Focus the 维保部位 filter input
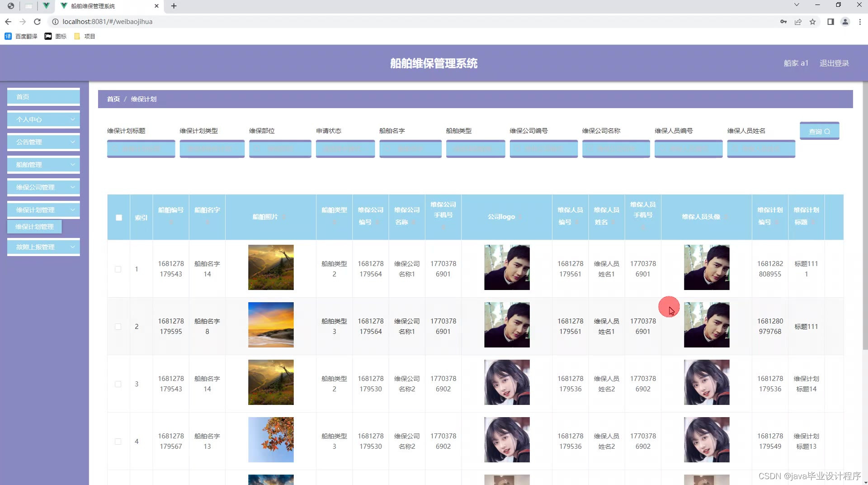868x485 pixels. pos(280,149)
